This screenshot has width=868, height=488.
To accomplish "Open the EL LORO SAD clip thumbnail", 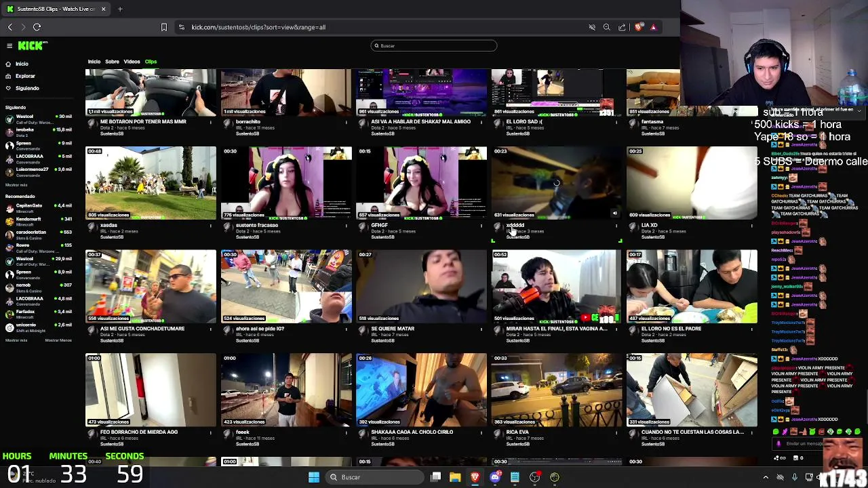I will 557,92.
